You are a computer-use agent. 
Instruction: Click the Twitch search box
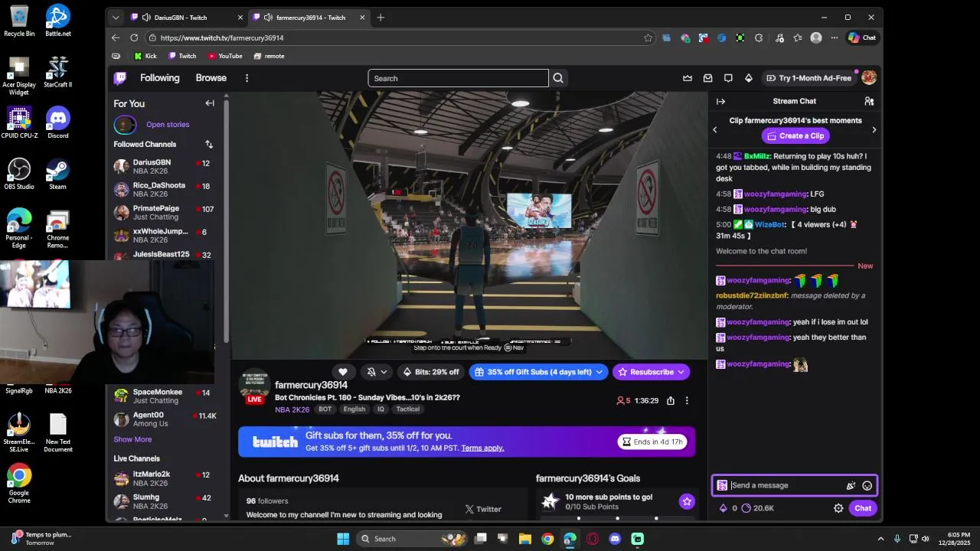458,78
